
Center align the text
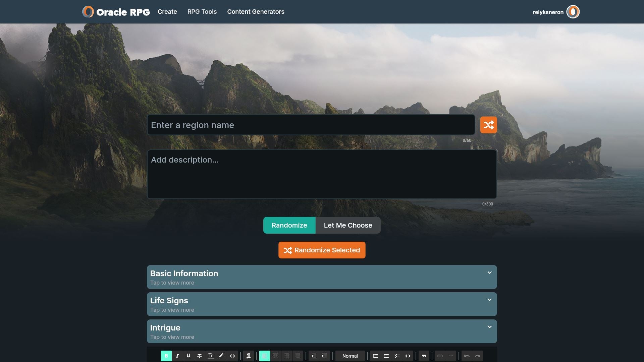coord(275,356)
